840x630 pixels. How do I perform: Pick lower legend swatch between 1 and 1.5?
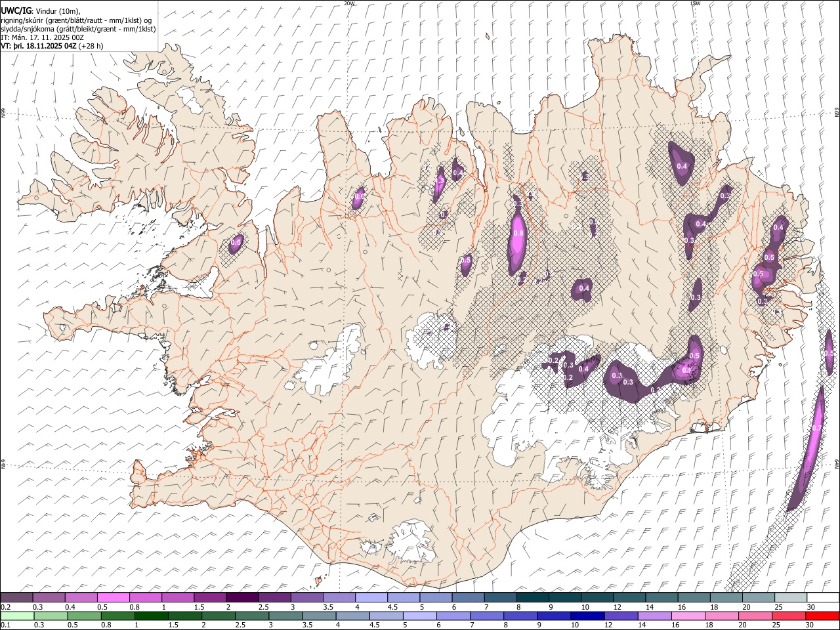[x=152, y=616]
